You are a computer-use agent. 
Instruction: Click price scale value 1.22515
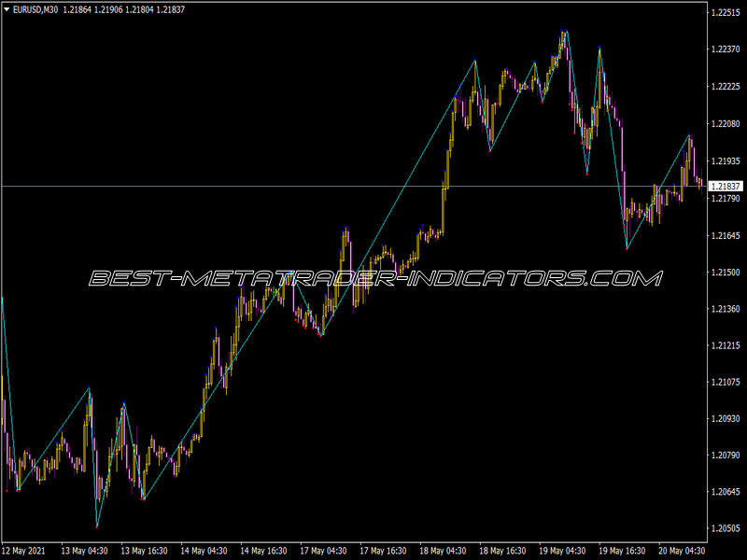[726, 13]
